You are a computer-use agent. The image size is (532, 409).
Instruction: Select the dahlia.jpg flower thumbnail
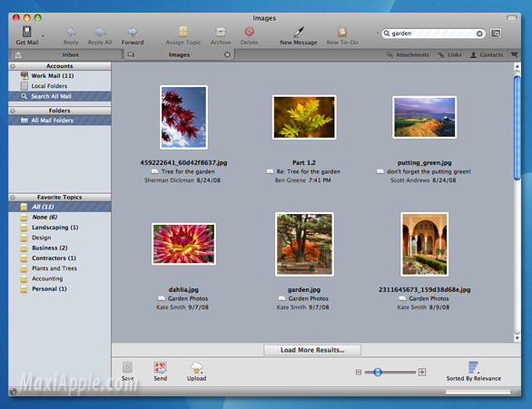183,244
